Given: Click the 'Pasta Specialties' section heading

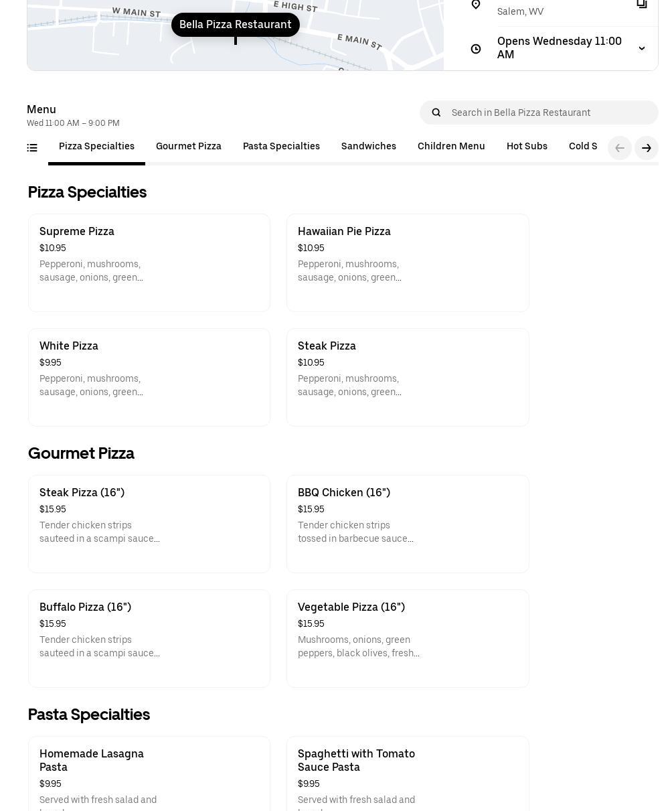Looking at the screenshot, I should click(x=88, y=715).
